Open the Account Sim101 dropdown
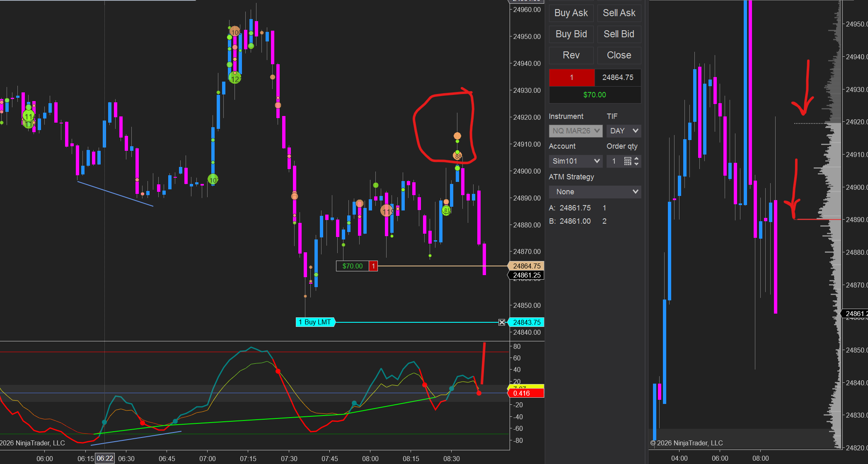This screenshot has height=464, width=868. 575,161
